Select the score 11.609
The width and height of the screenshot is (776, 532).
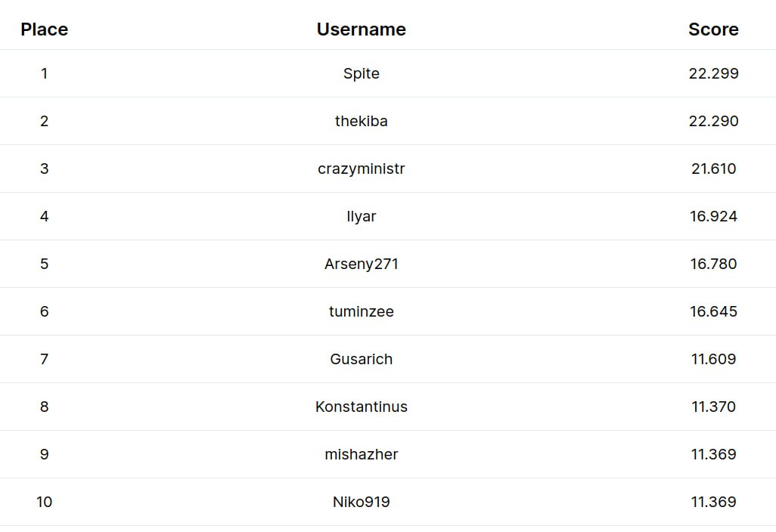coord(713,359)
